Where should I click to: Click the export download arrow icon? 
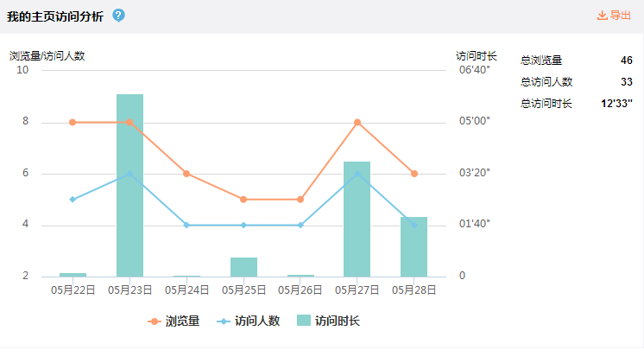[602, 16]
